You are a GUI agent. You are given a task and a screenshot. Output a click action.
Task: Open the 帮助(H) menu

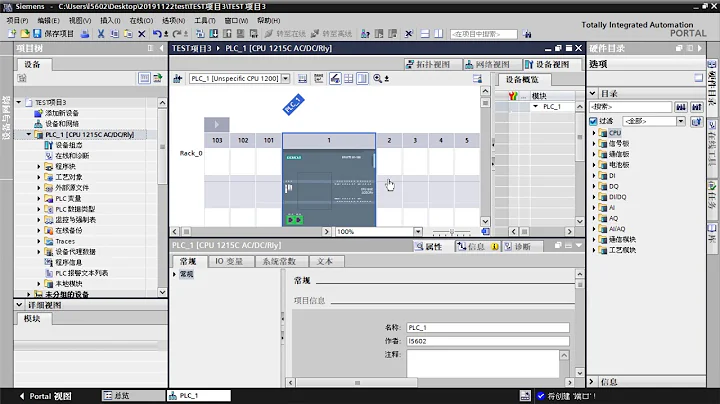tap(269, 21)
